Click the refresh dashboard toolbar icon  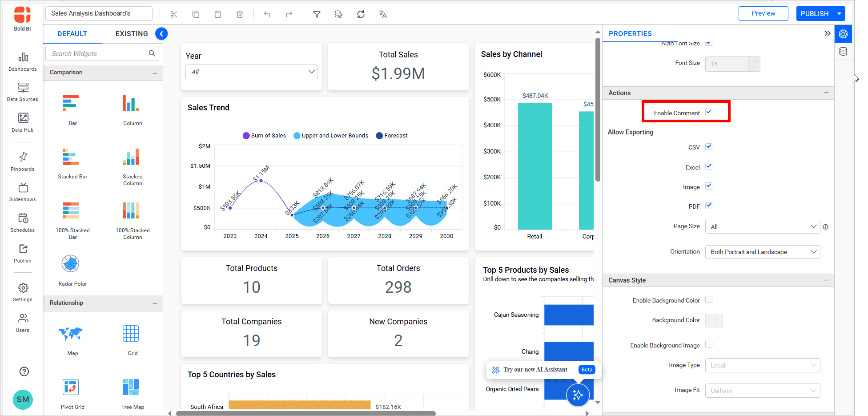[x=361, y=14]
